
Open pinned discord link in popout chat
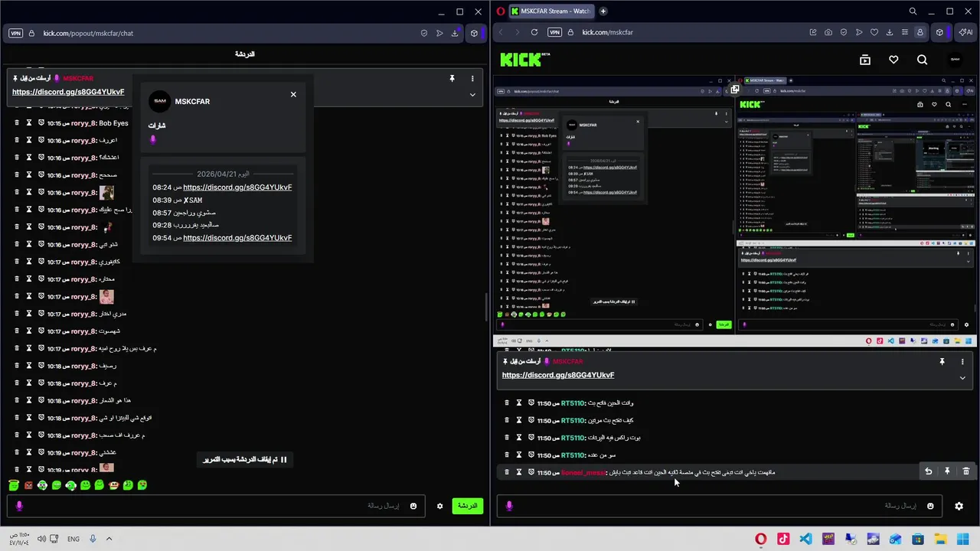pyautogui.click(x=68, y=92)
